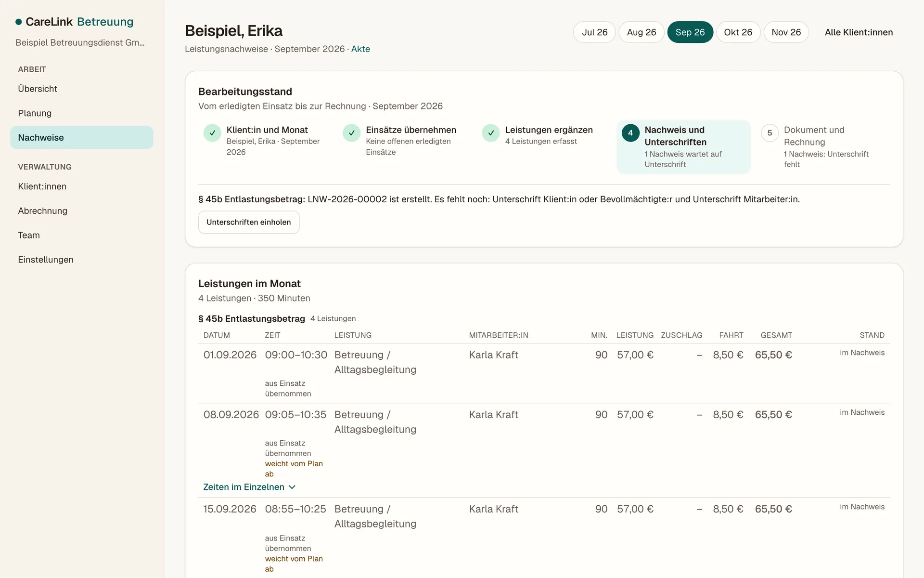This screenshot has width=924, height=578.
Task: Switch to month Aug 26
Action: click(642, 32)
